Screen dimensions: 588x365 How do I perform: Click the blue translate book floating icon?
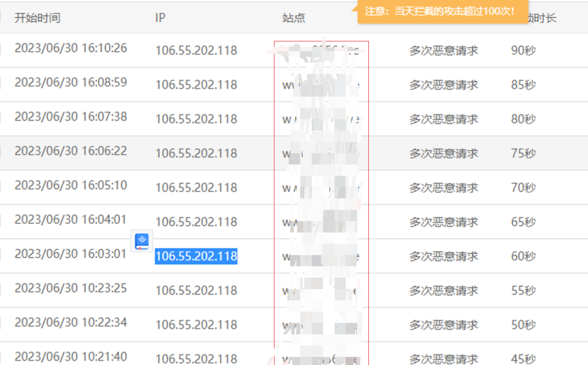[142, 241]
